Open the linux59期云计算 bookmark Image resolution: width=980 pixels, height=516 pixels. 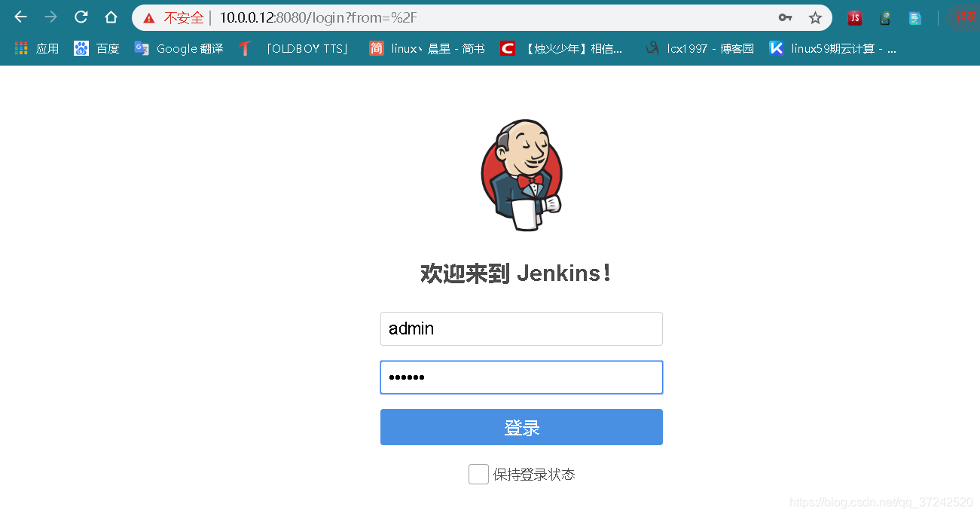[832, 48]
